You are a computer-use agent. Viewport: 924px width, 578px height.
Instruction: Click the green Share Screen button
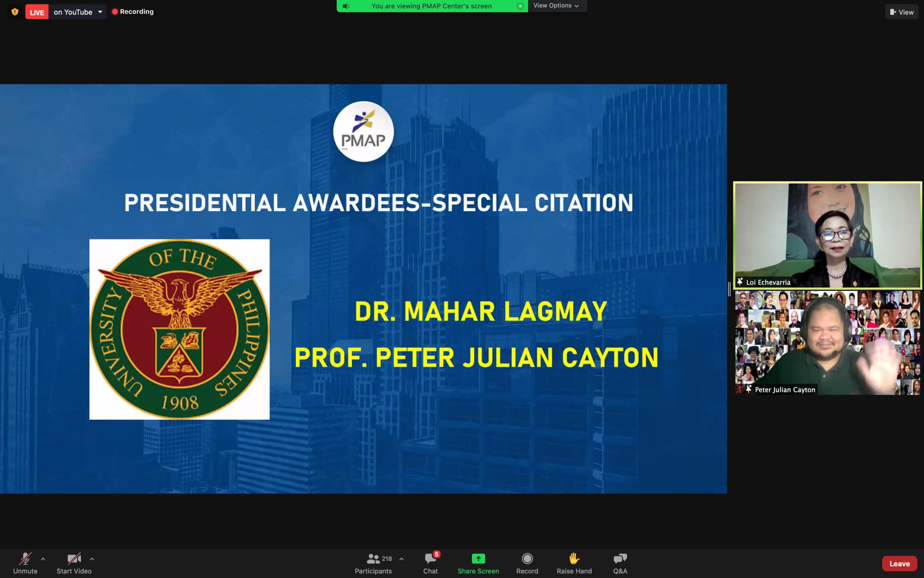[478, 564]
